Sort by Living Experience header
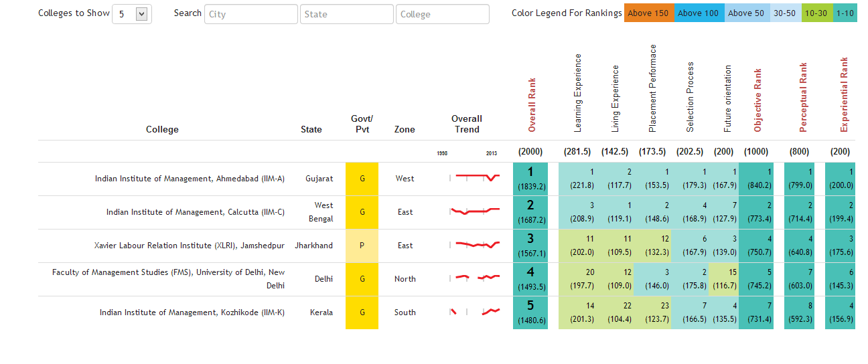Screen dimensions: 868x364 coord(616,98)
